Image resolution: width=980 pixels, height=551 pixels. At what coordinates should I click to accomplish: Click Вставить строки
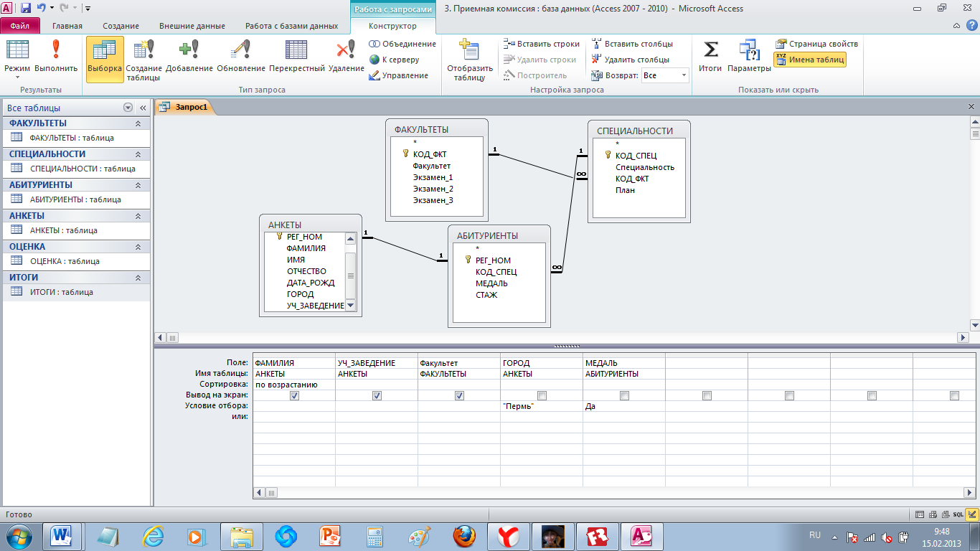(x=542, y=44)
